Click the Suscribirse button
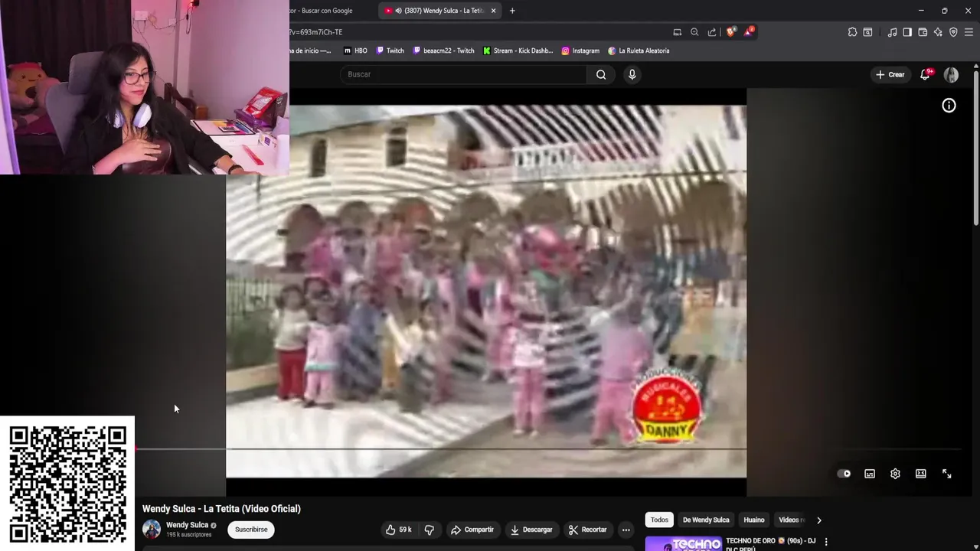 coord(251,530)
